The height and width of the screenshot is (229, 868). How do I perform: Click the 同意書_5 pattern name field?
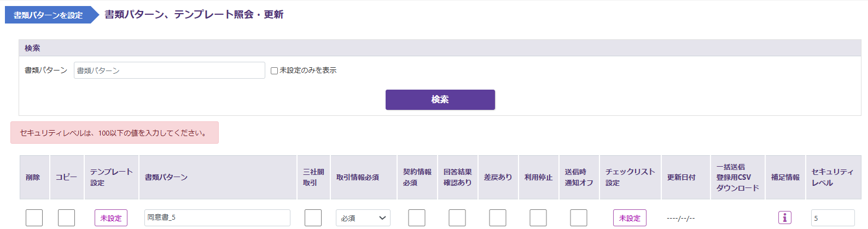[217, 218]
